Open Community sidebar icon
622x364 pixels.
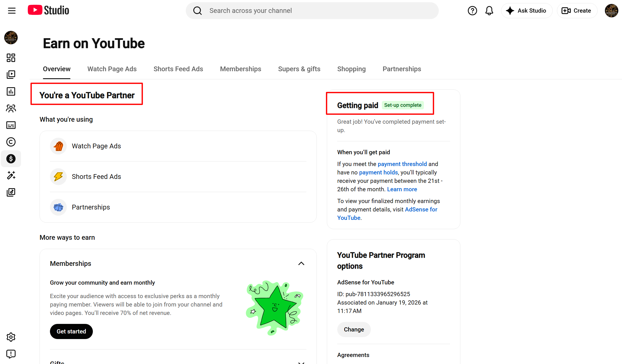click(x=11, y=108)
